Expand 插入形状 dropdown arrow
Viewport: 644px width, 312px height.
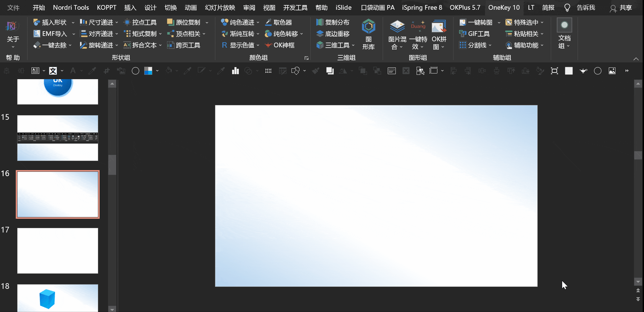pos(73,23)
